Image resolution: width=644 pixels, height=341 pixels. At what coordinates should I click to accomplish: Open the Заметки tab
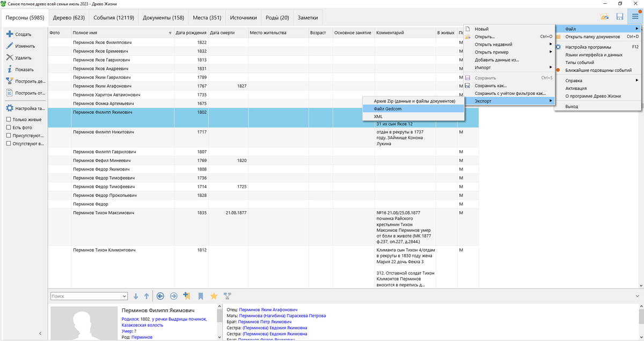pyautogui.click(x=308, y=18)
